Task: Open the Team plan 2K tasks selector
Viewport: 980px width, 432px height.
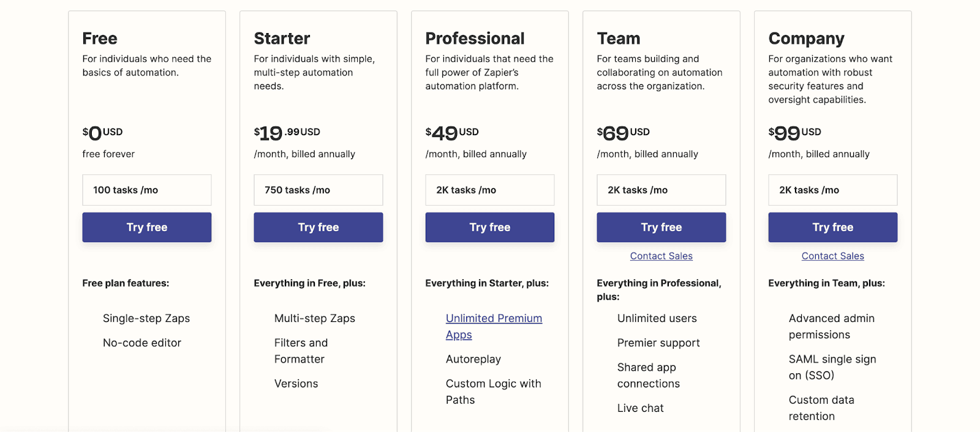Action: point(661,190)
